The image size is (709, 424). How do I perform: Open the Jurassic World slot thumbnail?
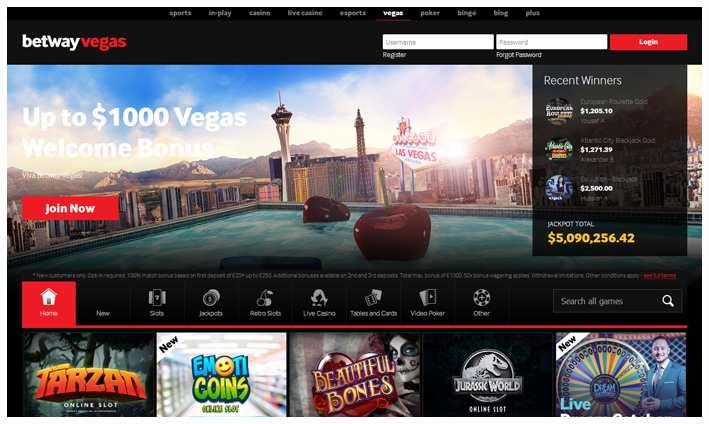click(488, 375)
